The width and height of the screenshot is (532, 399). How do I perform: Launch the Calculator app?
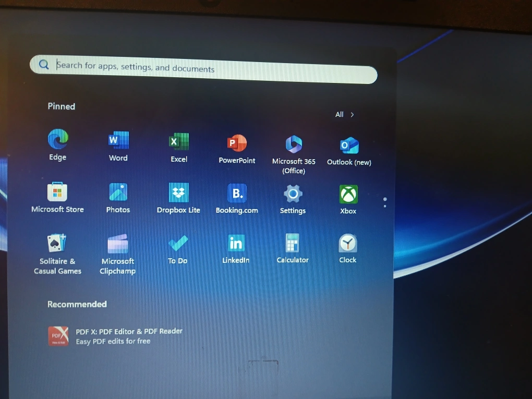coord(293,243)
